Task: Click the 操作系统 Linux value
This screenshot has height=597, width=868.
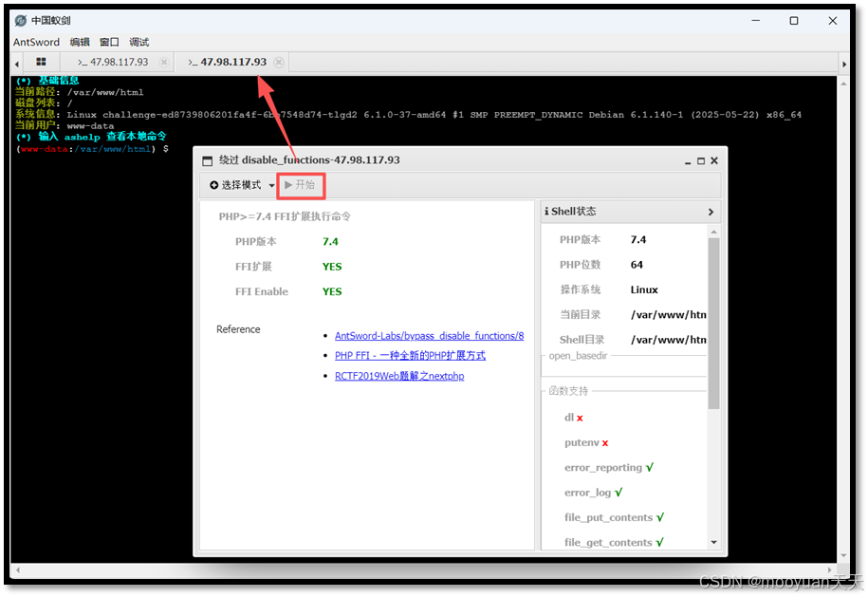Action: (644, 289)
